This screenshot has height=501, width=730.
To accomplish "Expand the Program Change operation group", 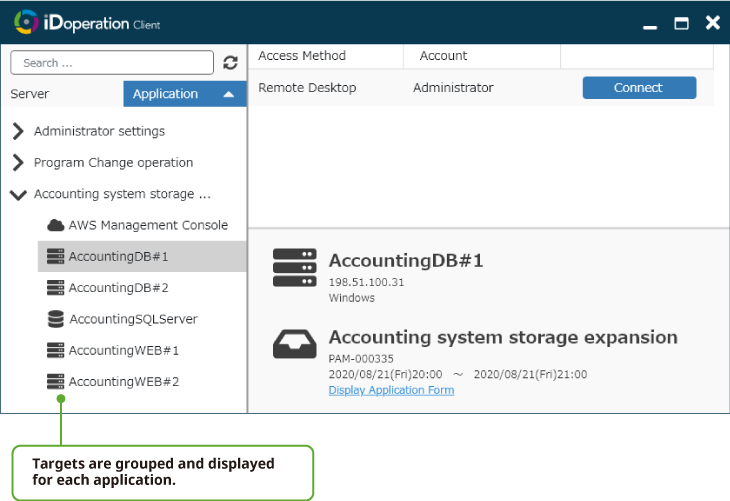I will [x=18, y=162].
